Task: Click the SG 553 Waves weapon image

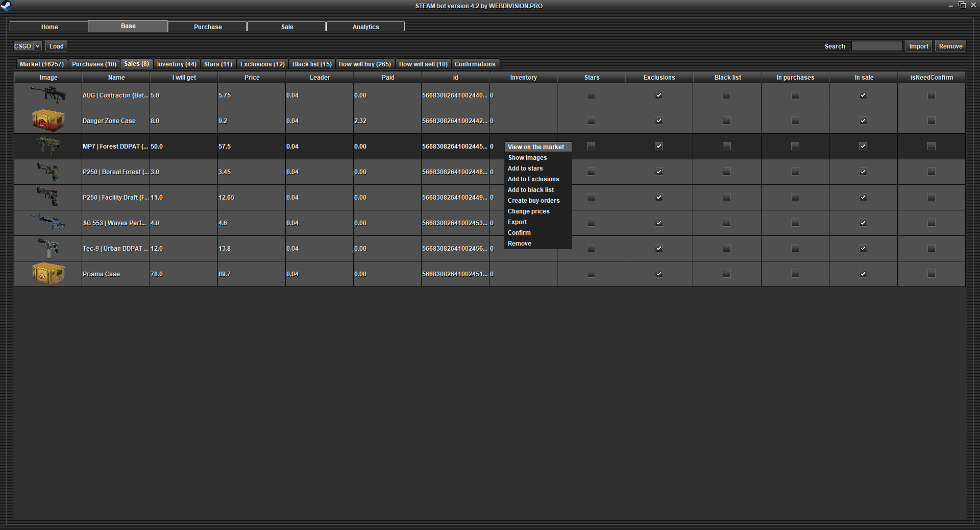Action: 48,223
